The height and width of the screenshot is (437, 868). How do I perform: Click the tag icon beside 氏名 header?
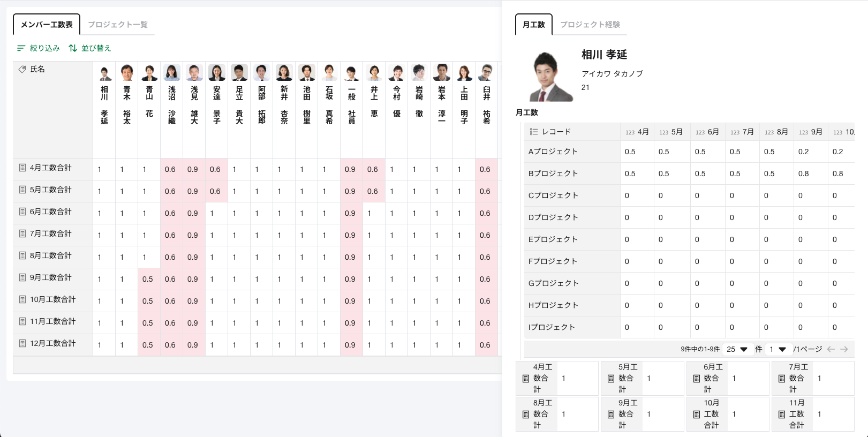[22, 70]
